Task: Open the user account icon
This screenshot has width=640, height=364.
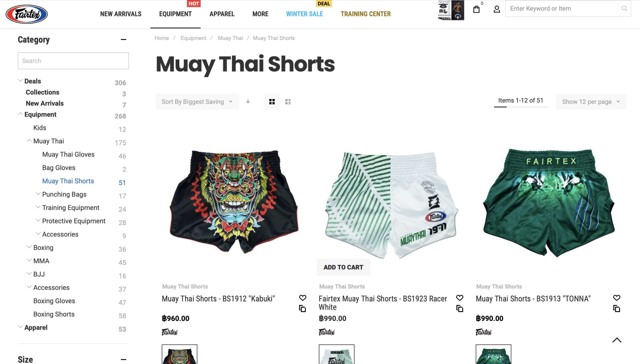Action: pos(497,9)
